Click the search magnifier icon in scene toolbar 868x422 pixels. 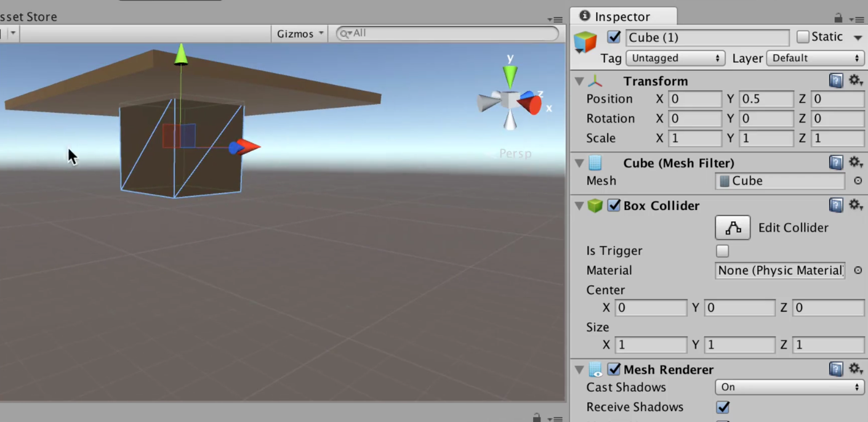click(x=344, y=33)
